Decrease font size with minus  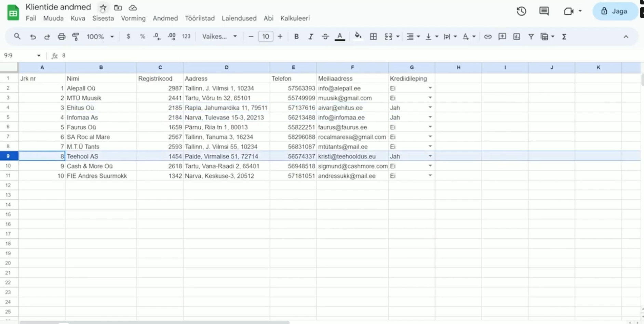[x=251, y=36]
